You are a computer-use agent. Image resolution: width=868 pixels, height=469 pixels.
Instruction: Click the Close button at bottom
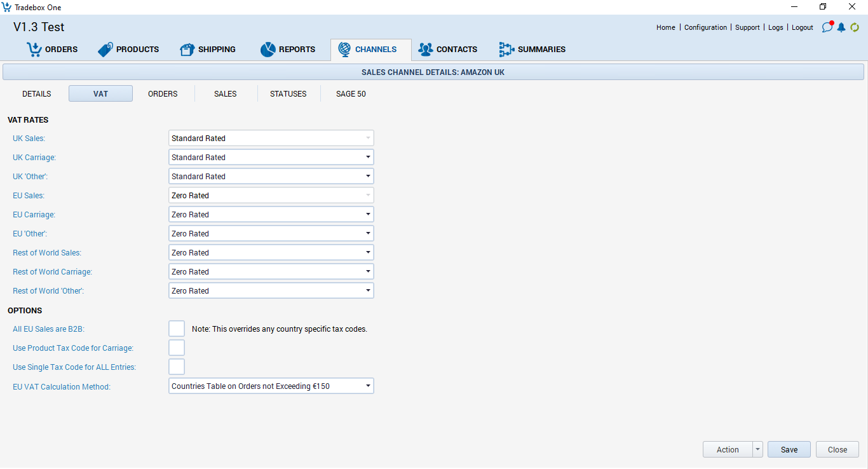coord(837,449)
